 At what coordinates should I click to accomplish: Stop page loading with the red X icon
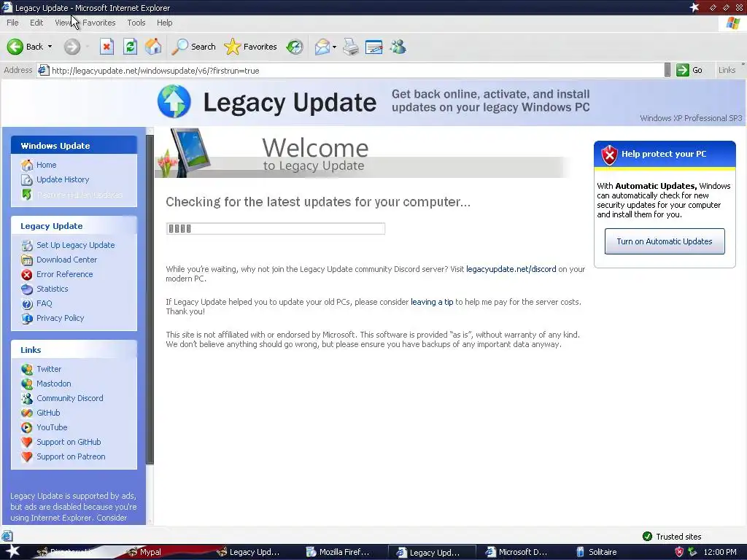(x=107, y=47)
